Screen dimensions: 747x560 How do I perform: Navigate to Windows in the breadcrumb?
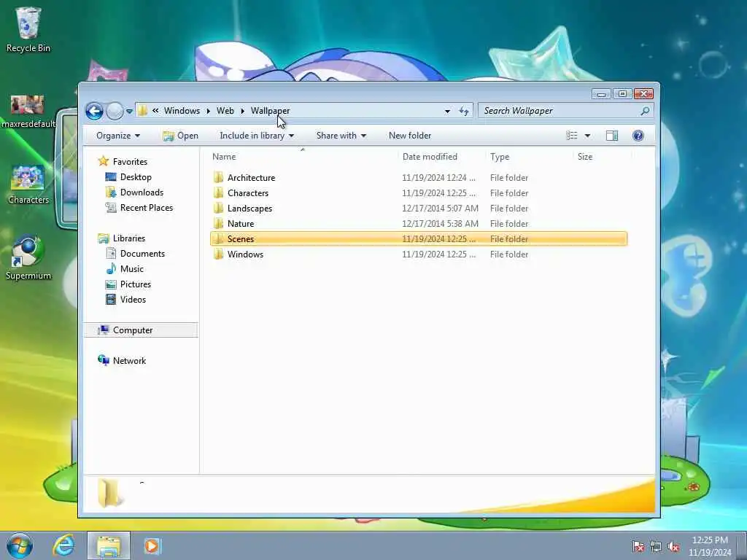pos(182,111)
